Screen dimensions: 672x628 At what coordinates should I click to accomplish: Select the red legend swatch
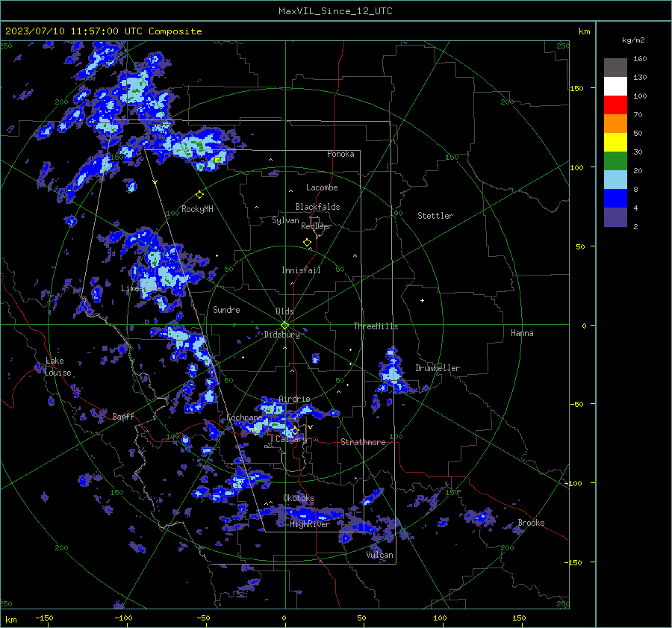615,105
